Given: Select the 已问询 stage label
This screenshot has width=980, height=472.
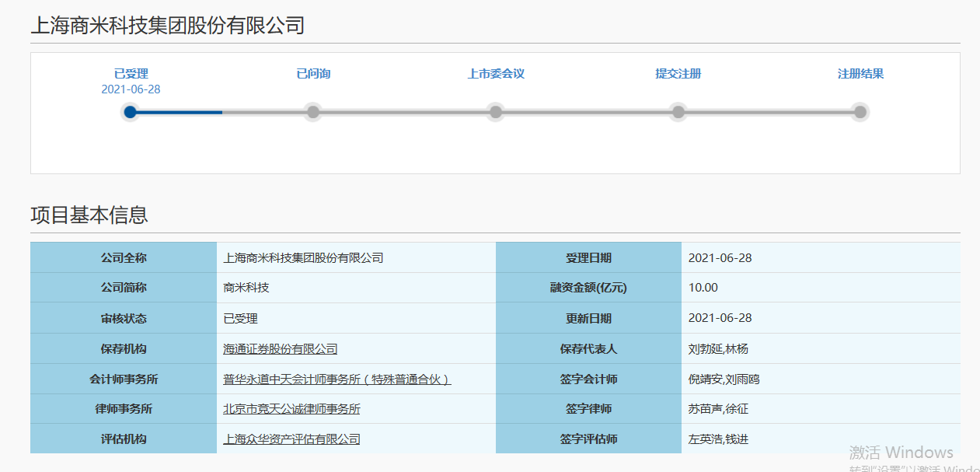Looking at the screenshot, I should point(313,74).
